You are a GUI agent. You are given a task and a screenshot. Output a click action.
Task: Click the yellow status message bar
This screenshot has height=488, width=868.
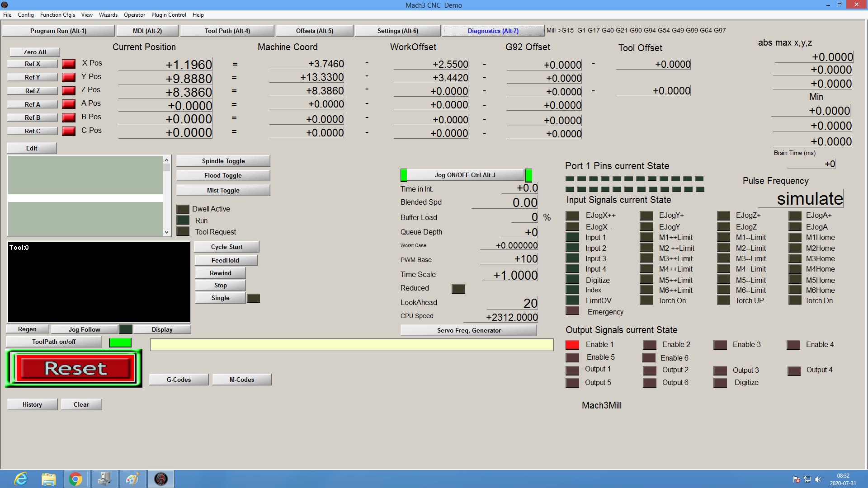pos(352,345)
